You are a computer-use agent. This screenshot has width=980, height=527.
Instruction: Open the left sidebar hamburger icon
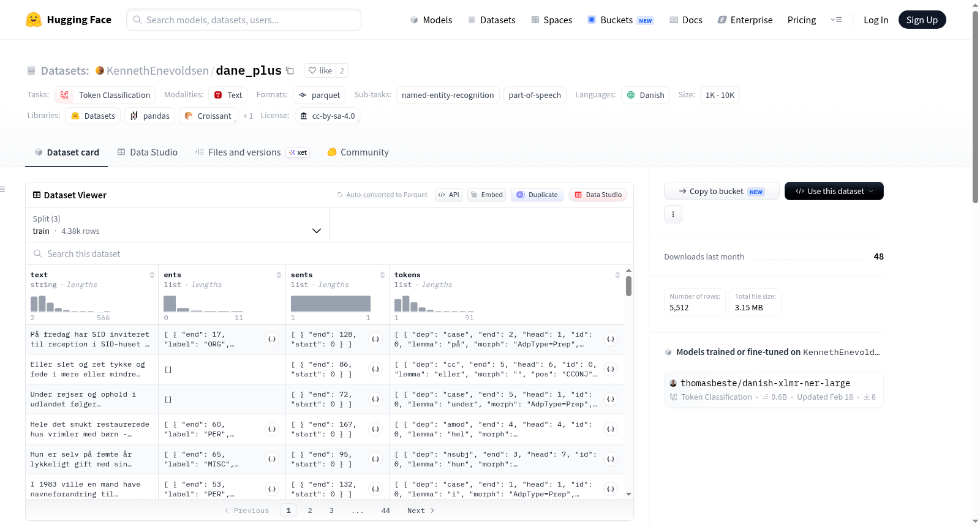[x=2, y=189]
